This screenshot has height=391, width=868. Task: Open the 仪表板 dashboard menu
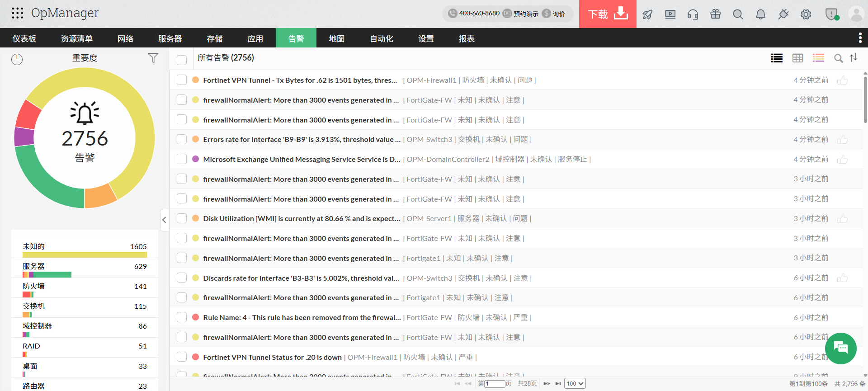[x=24, y=38]
